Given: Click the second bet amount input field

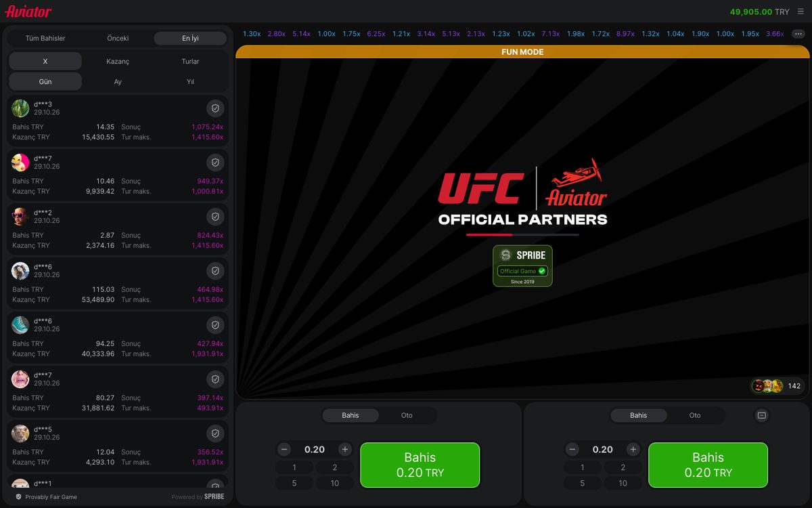Looking at the screenshot, I should 603,449.
